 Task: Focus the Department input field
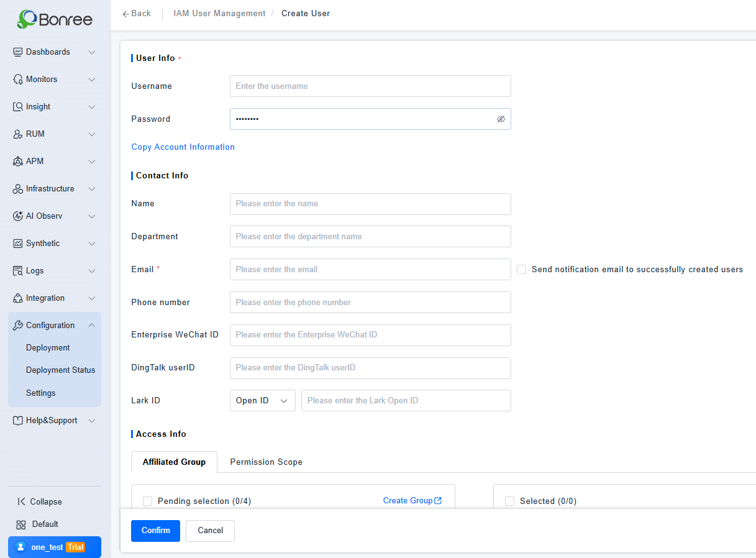coord(370,237)
